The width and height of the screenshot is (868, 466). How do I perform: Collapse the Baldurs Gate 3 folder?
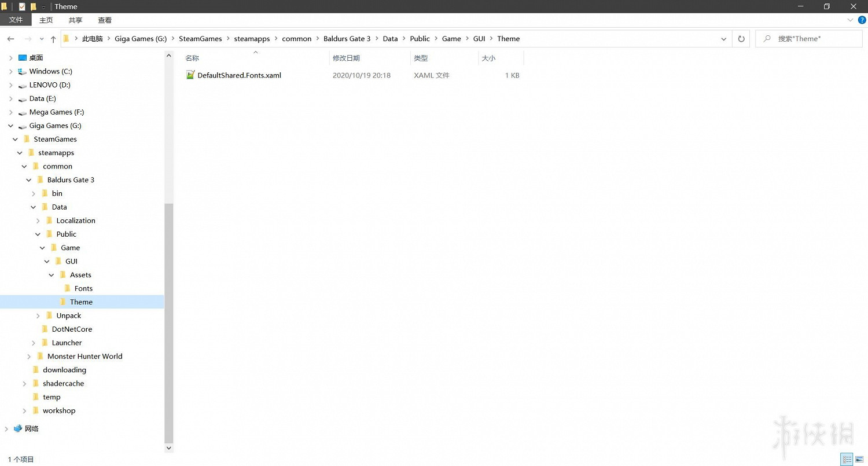pyautogui.click(x=29, y=180)
